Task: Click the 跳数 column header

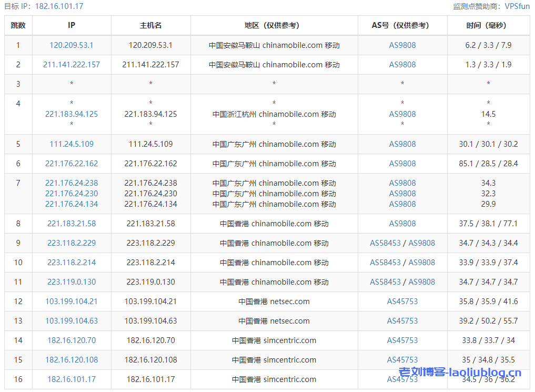Action: (18, 25)
